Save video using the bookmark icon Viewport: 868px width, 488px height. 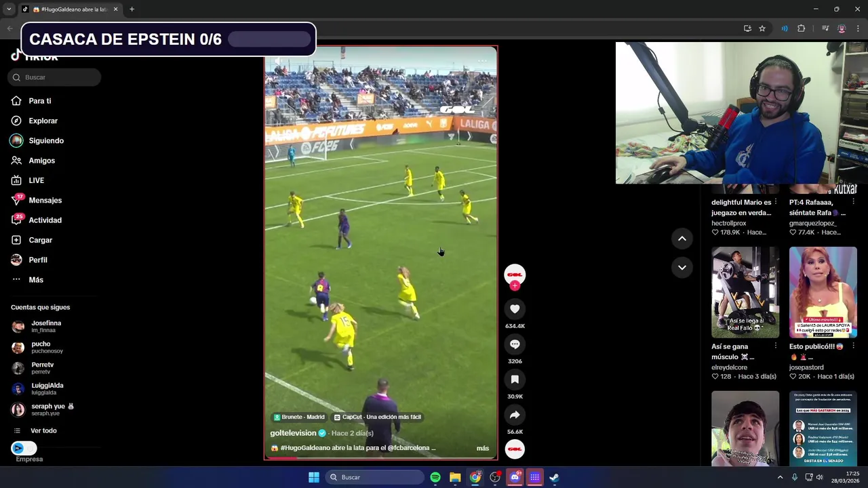tap(515, 380)
